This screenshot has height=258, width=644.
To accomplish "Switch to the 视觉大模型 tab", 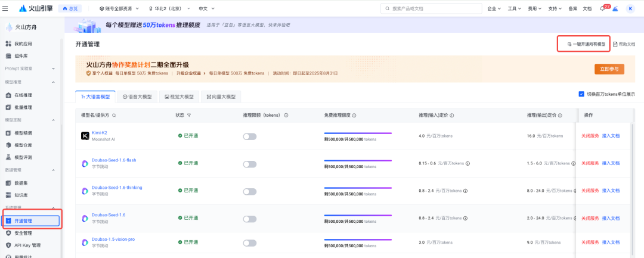I will [x=179, y=97].
